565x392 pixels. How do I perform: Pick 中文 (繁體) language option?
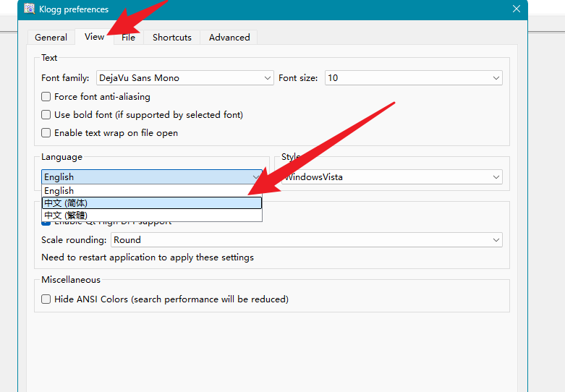click(x=152, y=215)
